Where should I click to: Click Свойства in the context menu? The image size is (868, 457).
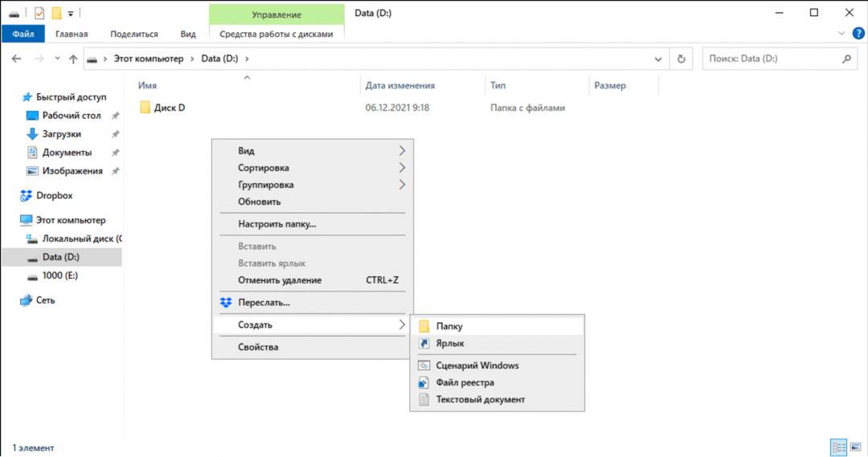258,347
